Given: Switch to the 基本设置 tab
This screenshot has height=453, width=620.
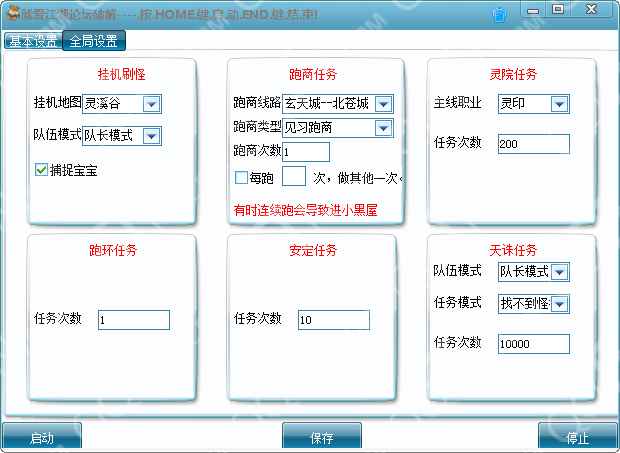Looking at the screenshot, I should click(34, 41).
